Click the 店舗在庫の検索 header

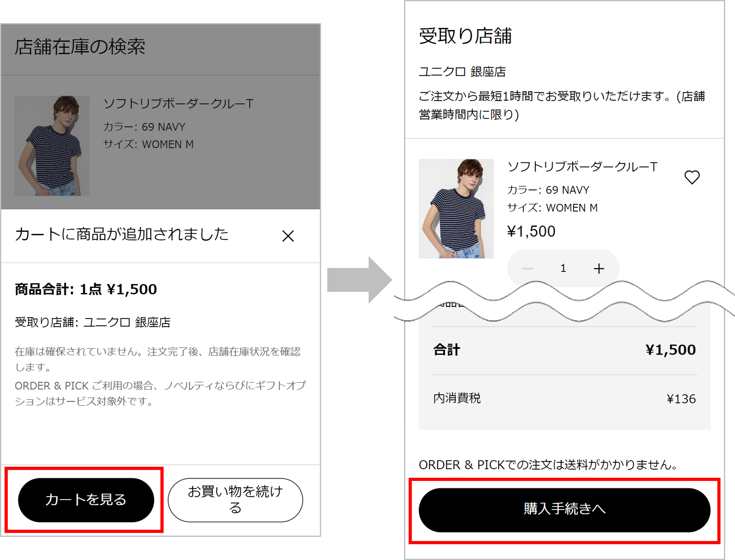click(x=80, y=46)
